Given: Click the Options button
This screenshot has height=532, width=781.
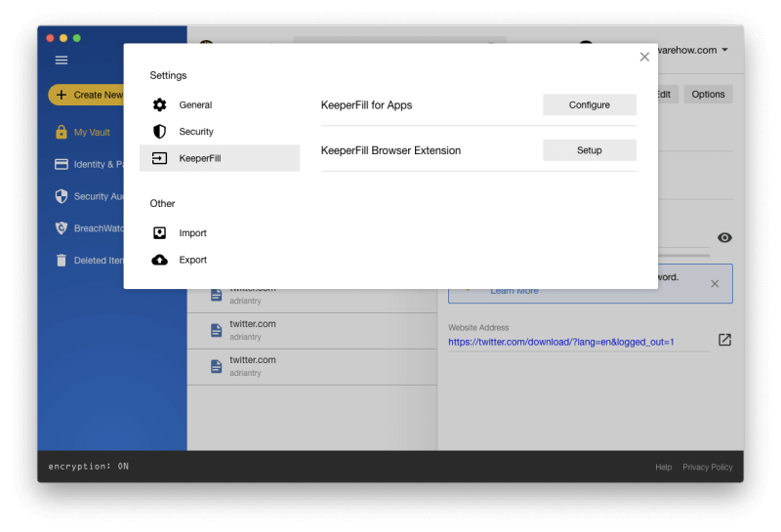Looking at the screenshot, I should (x=708, y=94).
